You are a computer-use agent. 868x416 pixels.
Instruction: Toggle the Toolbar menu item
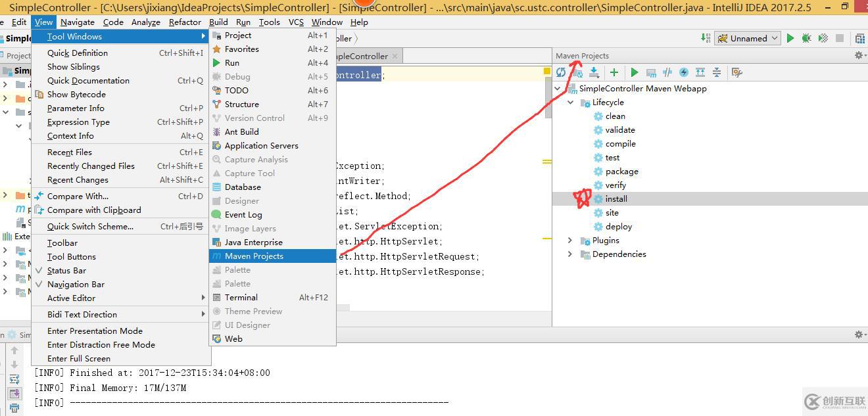click(x=62, y=243)
